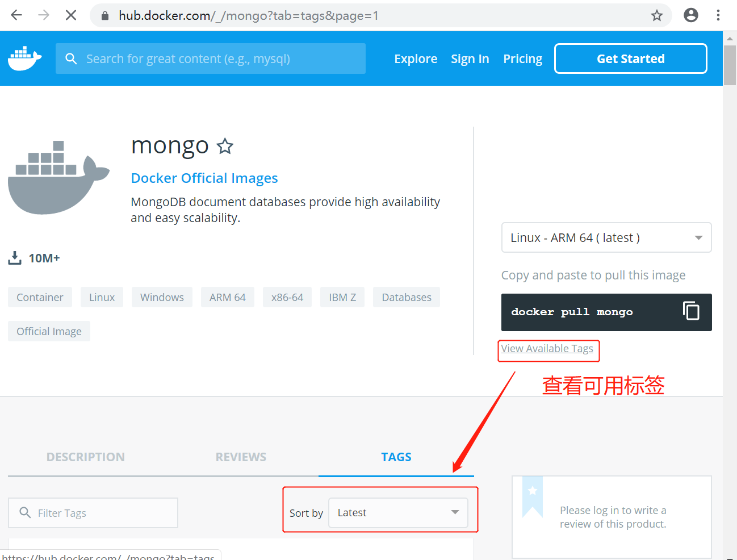Viewport: 737px width, 560px height.
Task: Bookmark this page with the star icon
Action: tap(656, 15)
